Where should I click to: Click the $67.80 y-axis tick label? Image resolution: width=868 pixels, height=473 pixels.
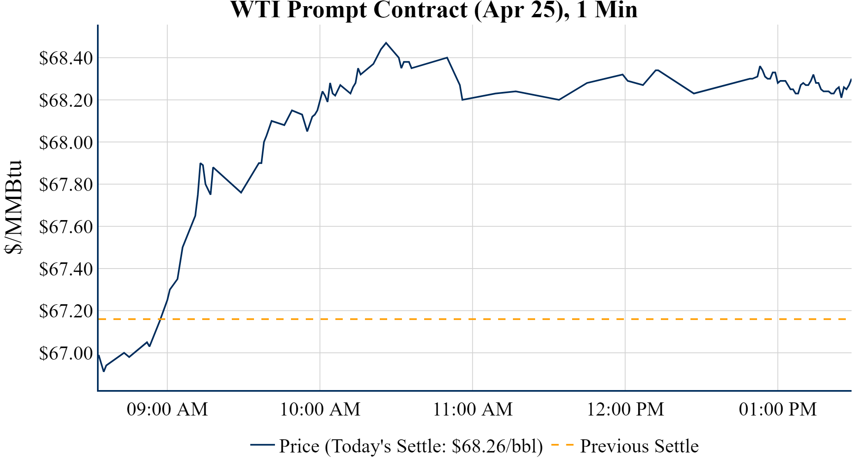(66, 185)
